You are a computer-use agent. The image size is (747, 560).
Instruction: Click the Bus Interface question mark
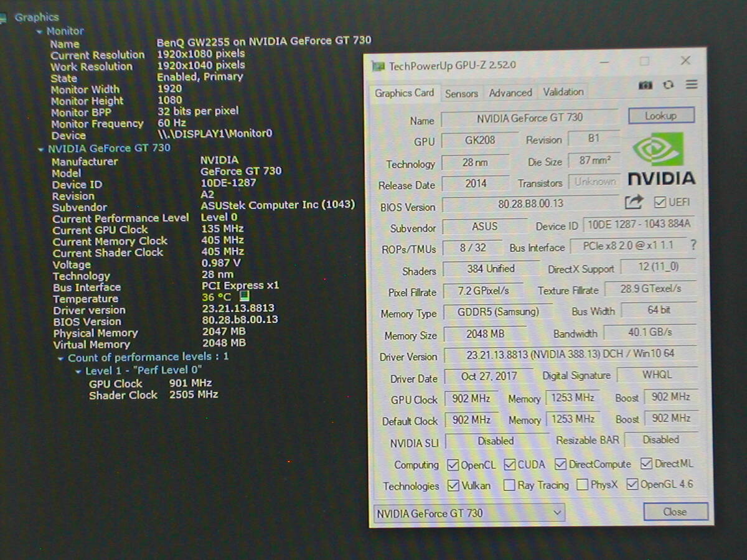[x=693, y=245]
